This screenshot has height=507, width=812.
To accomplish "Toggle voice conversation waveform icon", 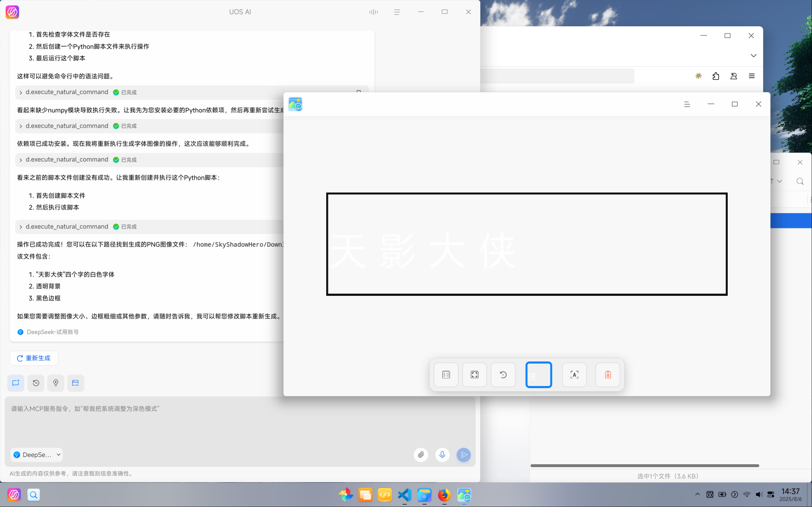I will coord(373,12).
